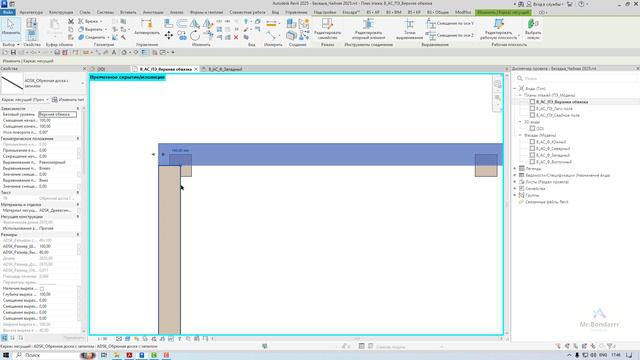The width and height of the screenshot is (640, 360).
Task: Click the Windows taskbar Поиск search box
Action: [53, 356]
